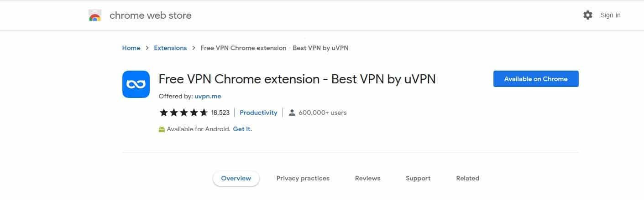The width and height of the screenshot is (644, 200).
Task: Select the Support tab
Action: click(x=418, y=178)
